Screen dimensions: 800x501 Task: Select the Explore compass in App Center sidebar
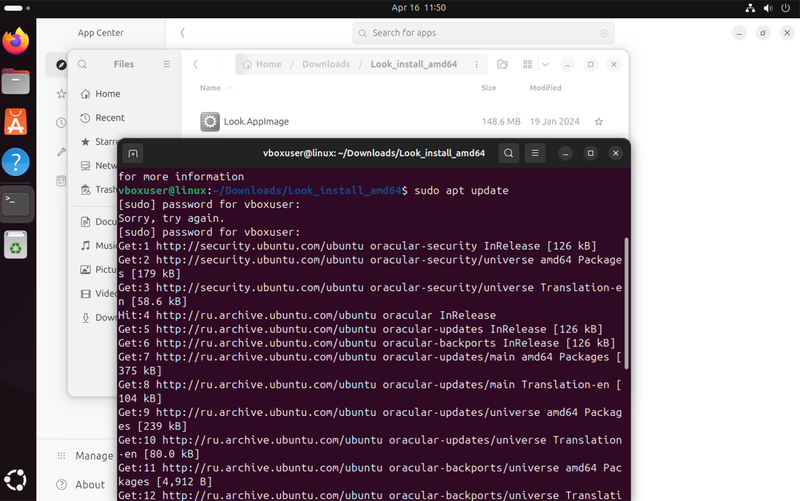(x=61, y=65)
